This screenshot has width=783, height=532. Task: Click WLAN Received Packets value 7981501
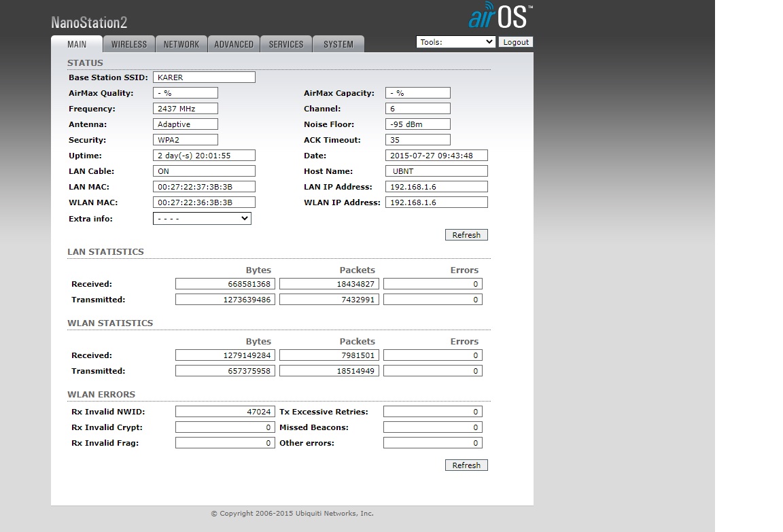coord(330,355)
